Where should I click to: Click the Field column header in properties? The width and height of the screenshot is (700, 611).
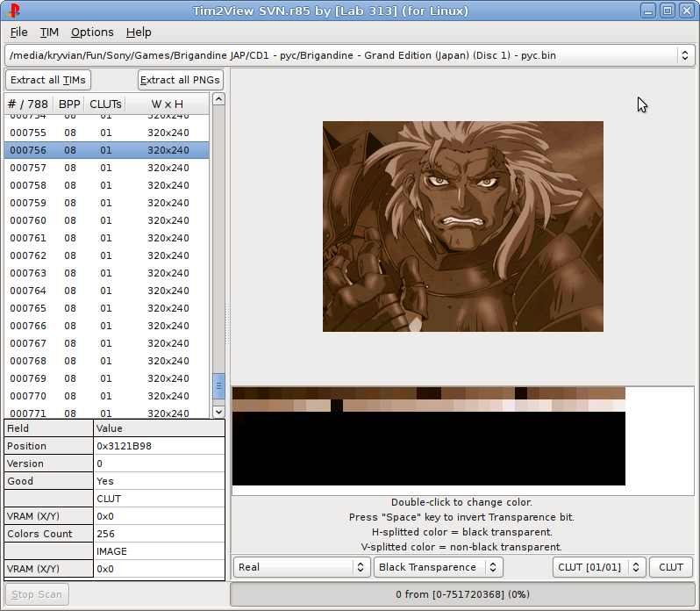48,428
